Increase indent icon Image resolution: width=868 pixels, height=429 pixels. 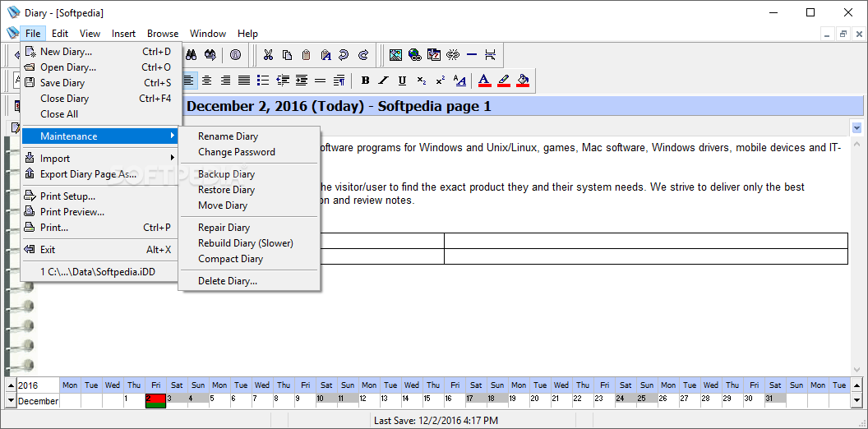point(301,81)
